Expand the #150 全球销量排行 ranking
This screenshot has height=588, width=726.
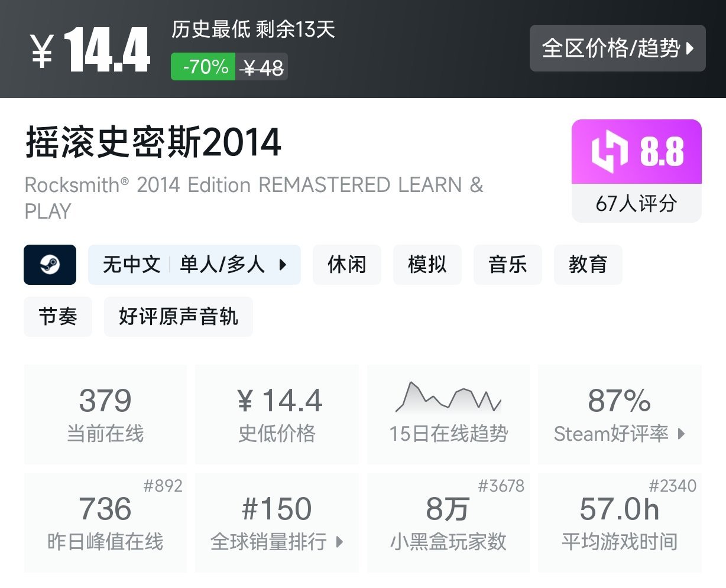tap(277, 523)
